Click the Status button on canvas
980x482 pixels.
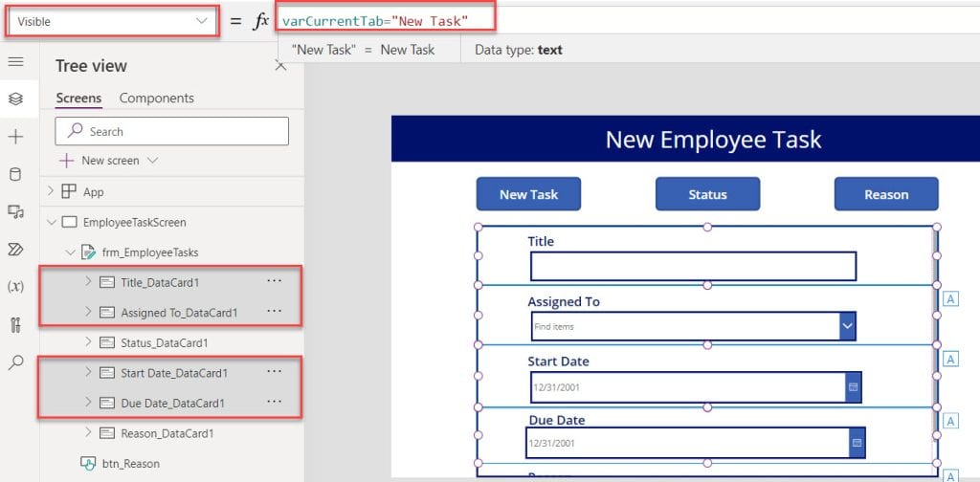tap(707, 194)
